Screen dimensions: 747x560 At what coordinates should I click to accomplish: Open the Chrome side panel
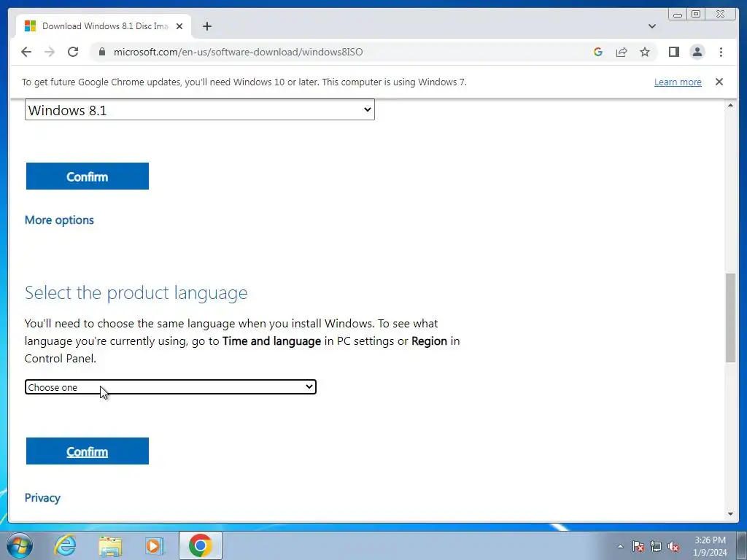point(673,52)
